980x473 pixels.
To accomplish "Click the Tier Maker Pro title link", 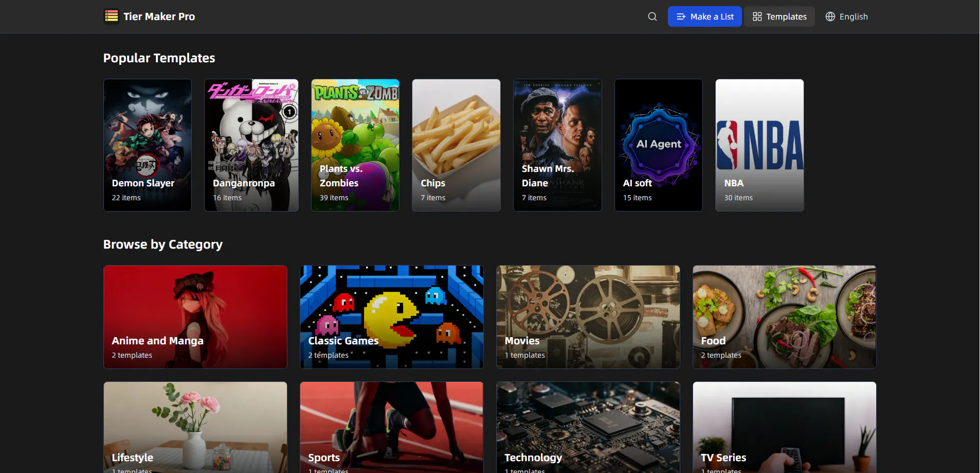I will (x=159, y=16).
